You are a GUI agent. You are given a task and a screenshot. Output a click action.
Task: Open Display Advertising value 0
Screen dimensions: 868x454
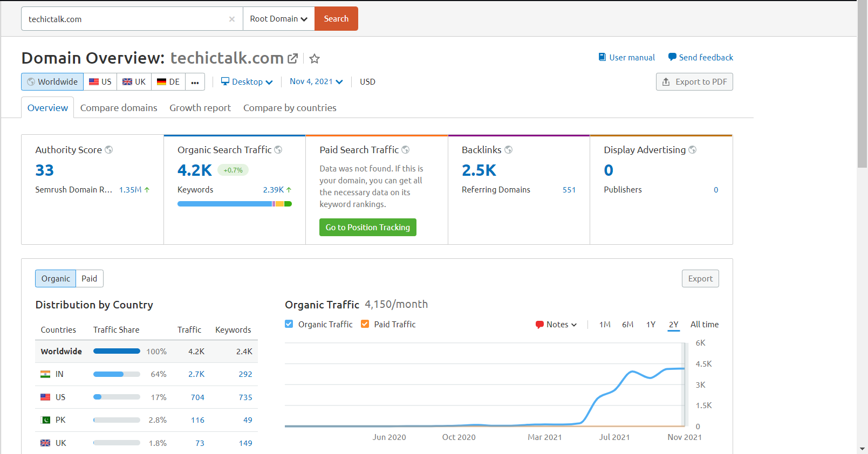[x=609, y=170]
